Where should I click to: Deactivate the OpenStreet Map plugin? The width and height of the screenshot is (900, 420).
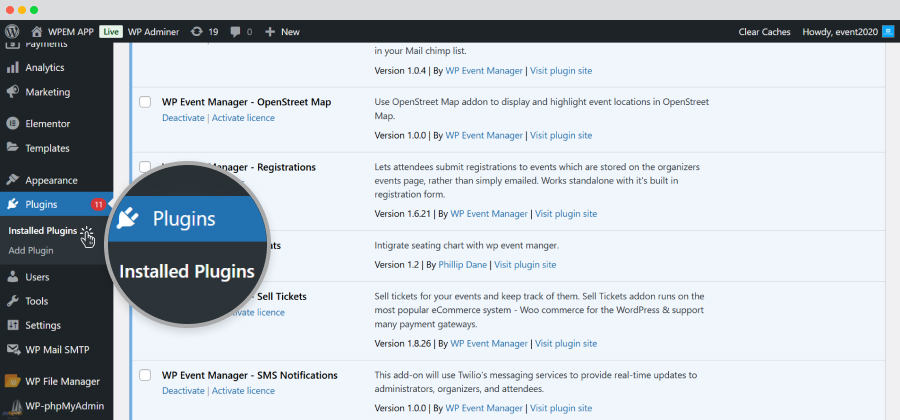(183, 118)
